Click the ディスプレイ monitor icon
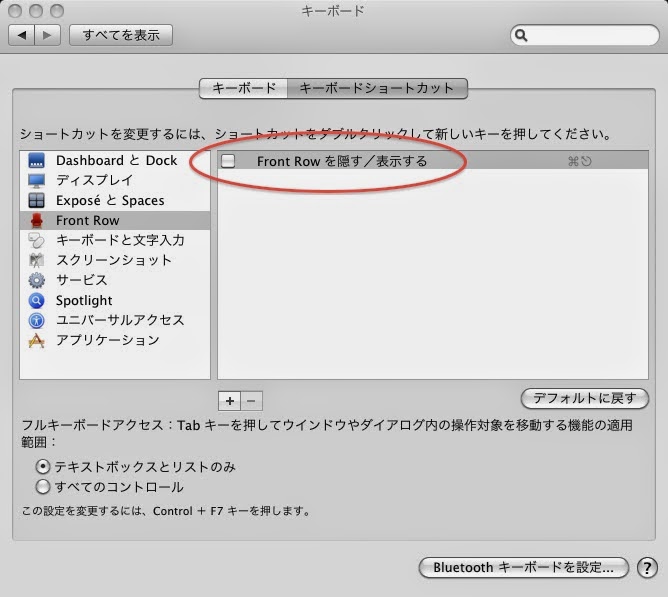 pos(37,181)
